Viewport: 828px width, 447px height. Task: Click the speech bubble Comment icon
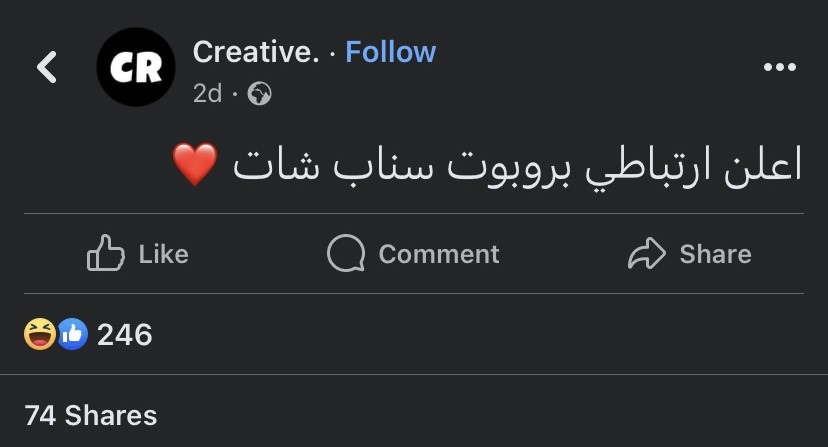click(x=346, y=253)
